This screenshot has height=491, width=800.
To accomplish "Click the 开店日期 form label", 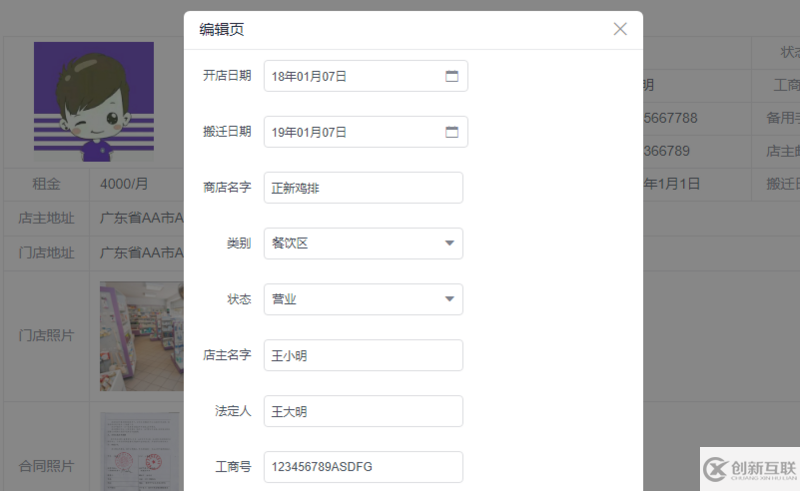I will pyautogui.click(x=227, y=76).
